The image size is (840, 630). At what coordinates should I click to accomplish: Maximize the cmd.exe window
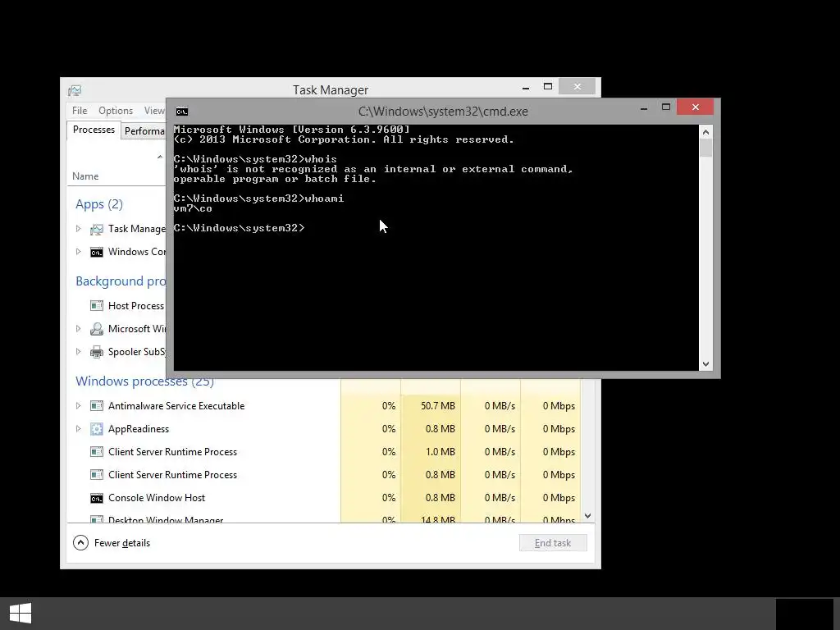pyautogui.click(x=666, y=107)
